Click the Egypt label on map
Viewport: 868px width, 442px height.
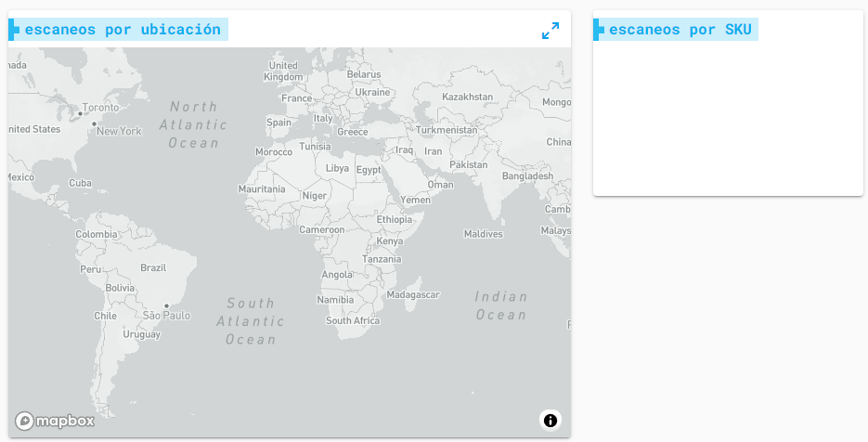tap(369, 170)
